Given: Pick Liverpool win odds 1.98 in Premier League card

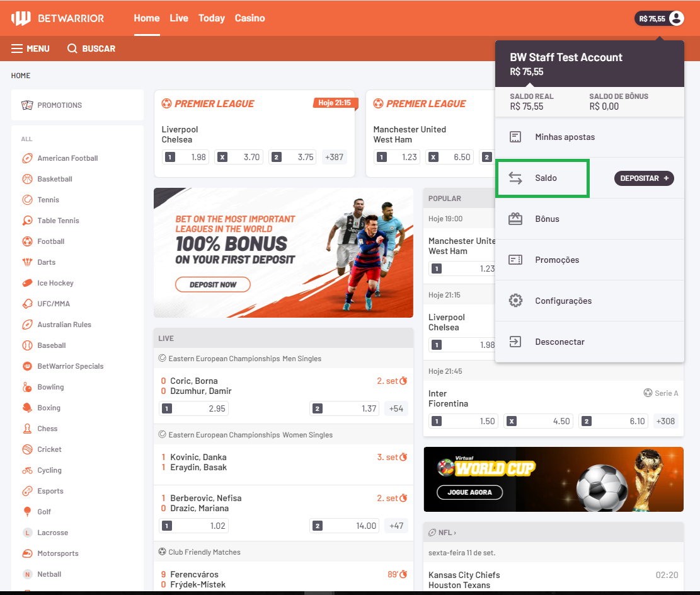Looking at the screenshot, I should (x=186, y=157).
